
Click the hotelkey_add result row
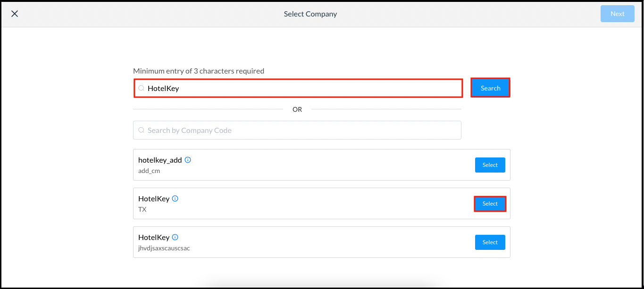tap(321, 165)
